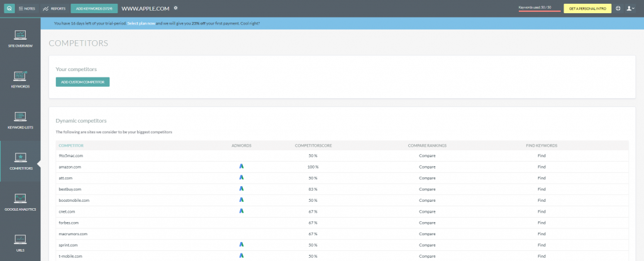Click the forbes.com competitor name
The image size is (644, 261).
point(69,223)
